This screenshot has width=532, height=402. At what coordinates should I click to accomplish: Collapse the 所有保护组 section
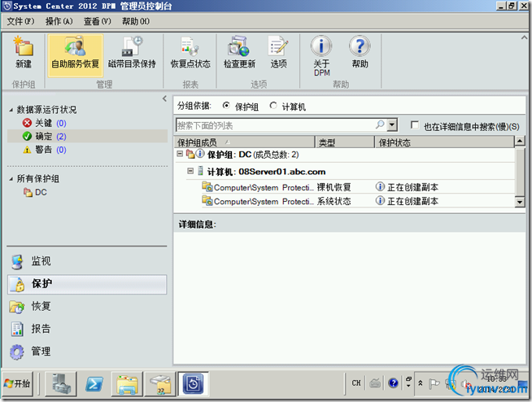click(11, 178)
